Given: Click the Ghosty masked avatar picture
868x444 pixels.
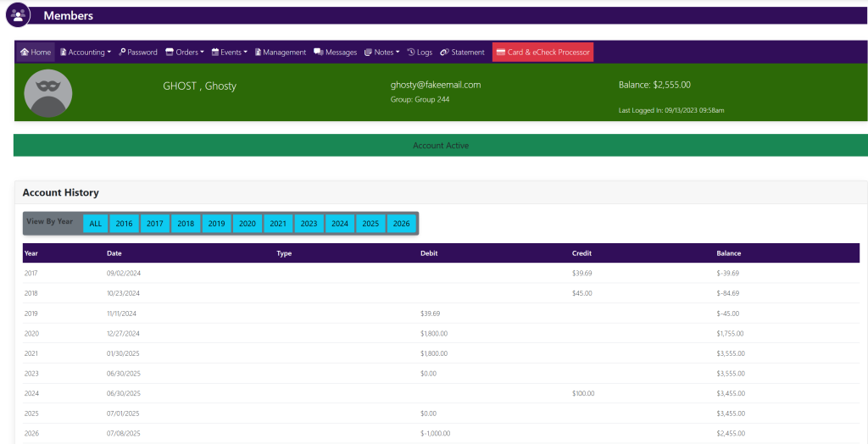Looking at the screenshot, I should [x=48, y=93].
